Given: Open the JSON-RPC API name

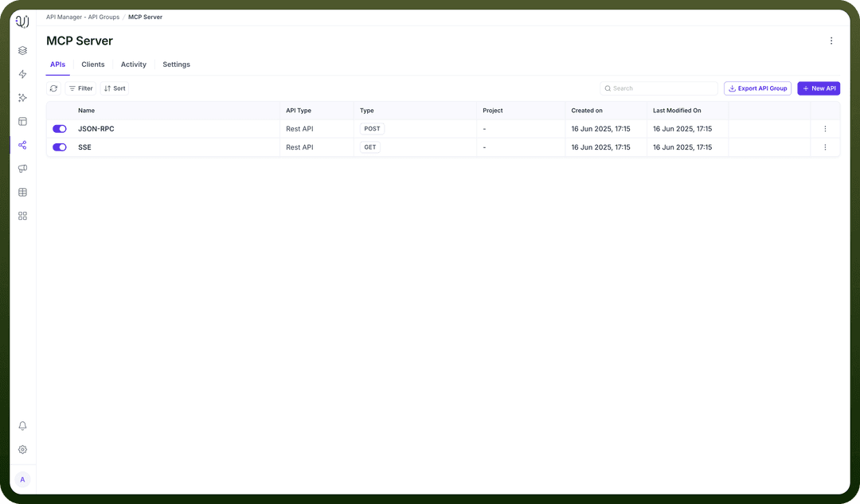Looking at the screenshot, I should coord(96,129).
